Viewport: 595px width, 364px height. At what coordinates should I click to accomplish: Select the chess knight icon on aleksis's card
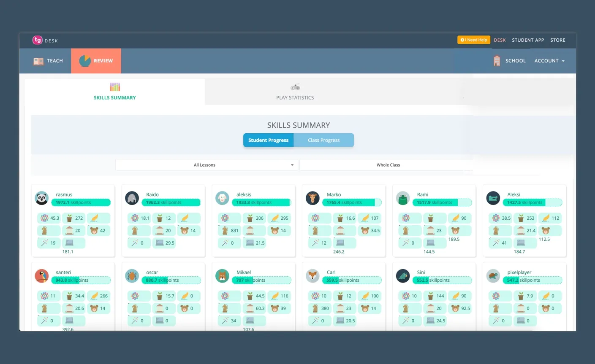tap(225, 231)
